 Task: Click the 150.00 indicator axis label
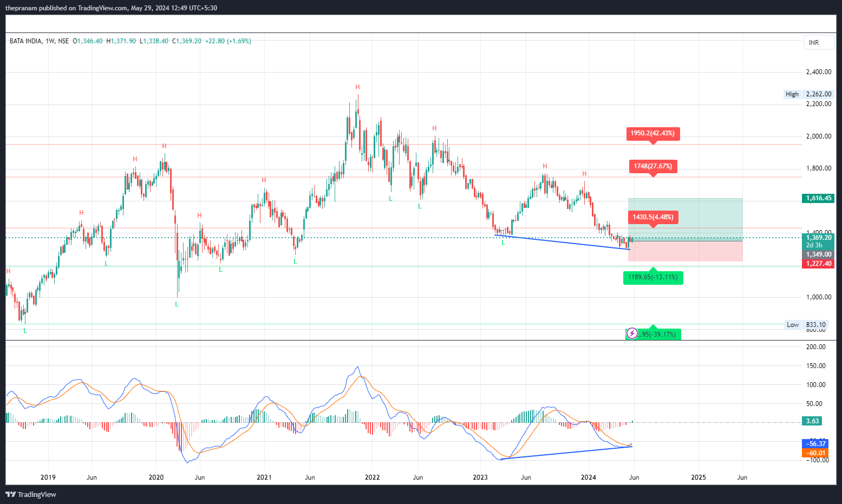[x=816, y=366]
